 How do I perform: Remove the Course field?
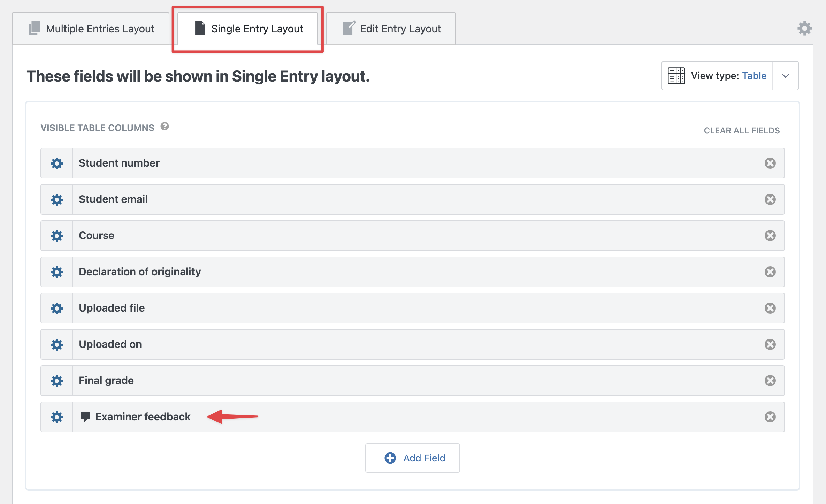(x=770, y=236)
